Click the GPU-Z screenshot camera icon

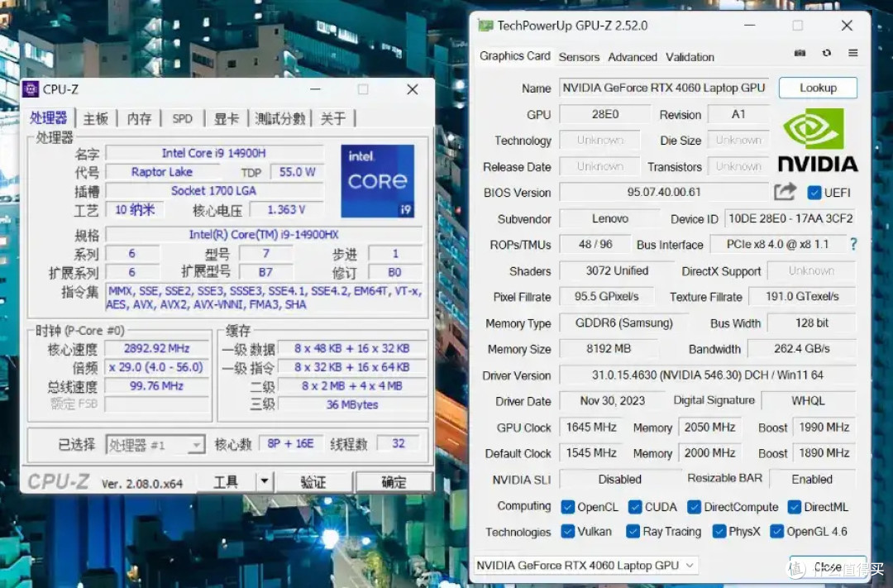(800, 53)
